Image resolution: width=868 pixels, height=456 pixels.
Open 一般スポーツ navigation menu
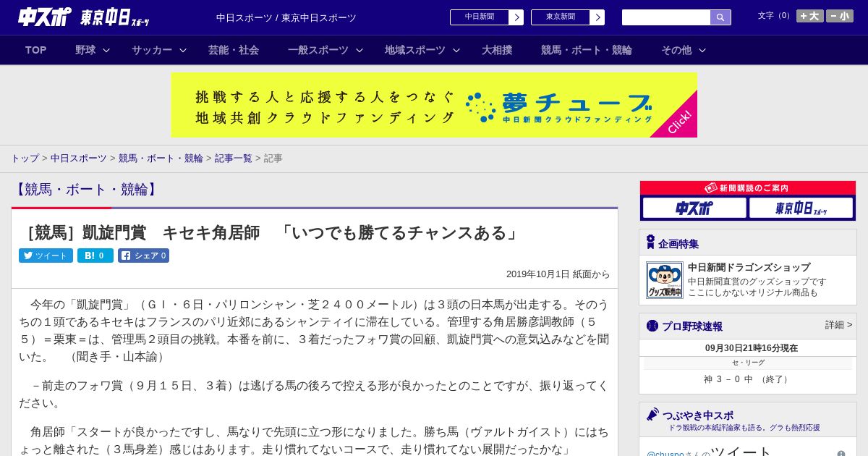(318, 50)
